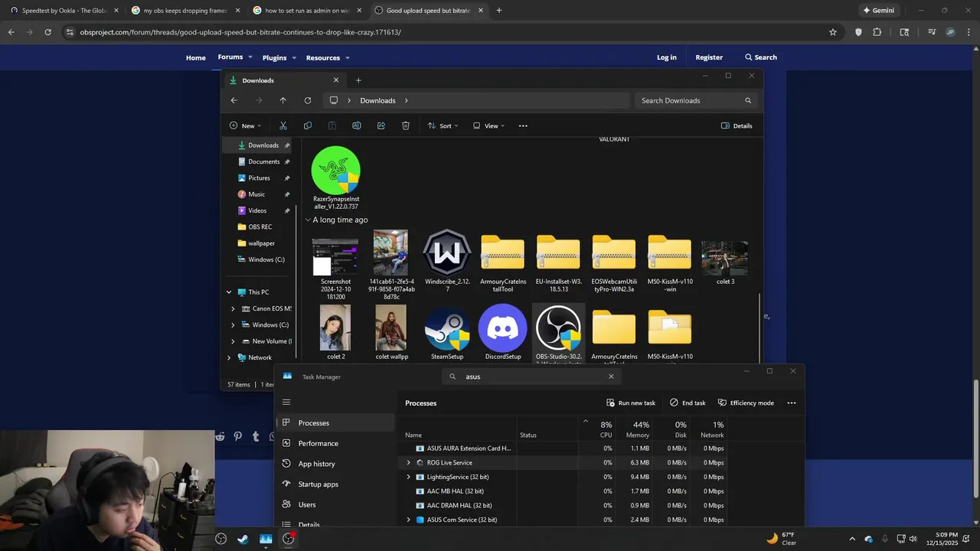980x551 pixels.
Task: Click the Copy icon in File Explorer toolbar
Action: point(308,126)
